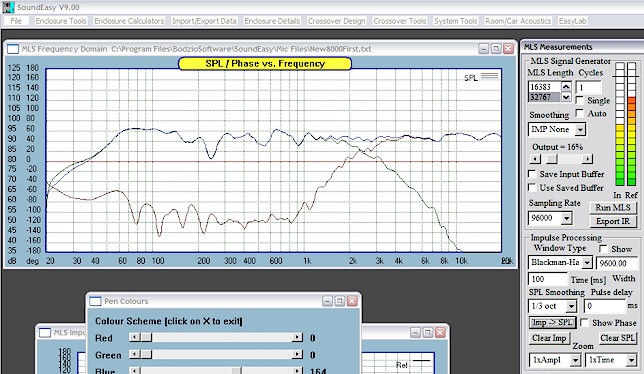
Task: Click the Cycles input field
Action: tap(589, 87)
